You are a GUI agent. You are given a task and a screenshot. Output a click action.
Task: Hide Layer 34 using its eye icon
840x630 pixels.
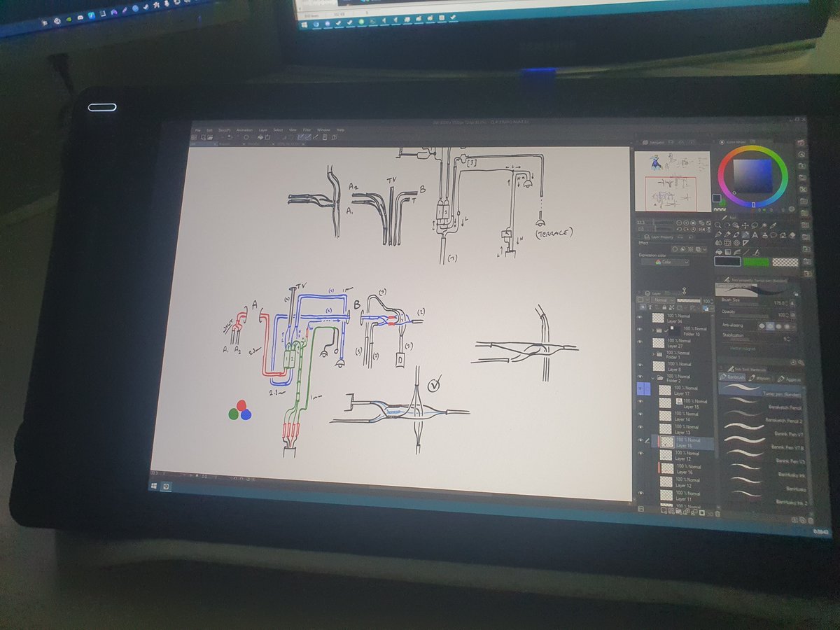click(x=640, y=316)
